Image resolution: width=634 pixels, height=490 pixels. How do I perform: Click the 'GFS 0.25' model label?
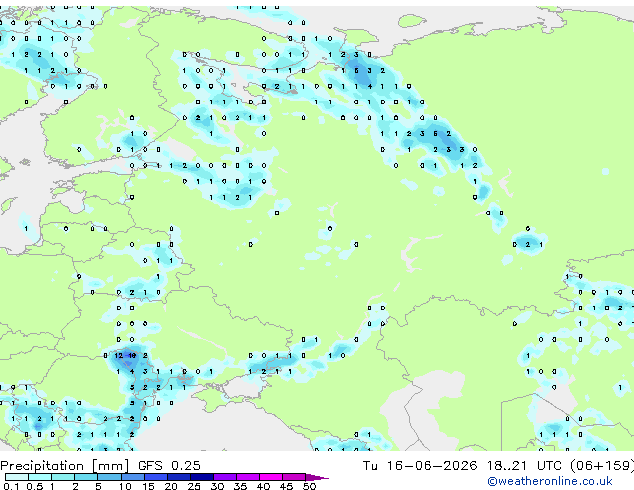point(169,466)
